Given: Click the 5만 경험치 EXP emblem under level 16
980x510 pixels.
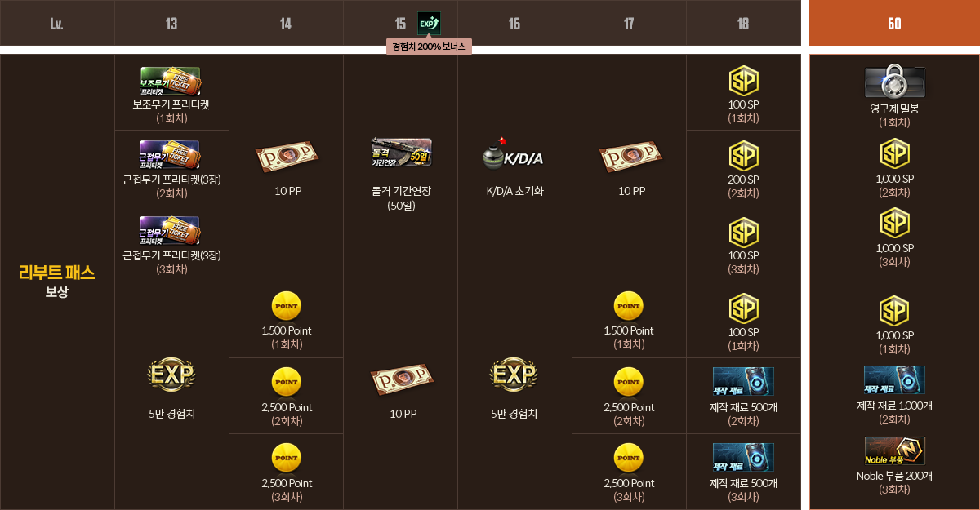Looking at the screenshot, I should tap(514, 375).
